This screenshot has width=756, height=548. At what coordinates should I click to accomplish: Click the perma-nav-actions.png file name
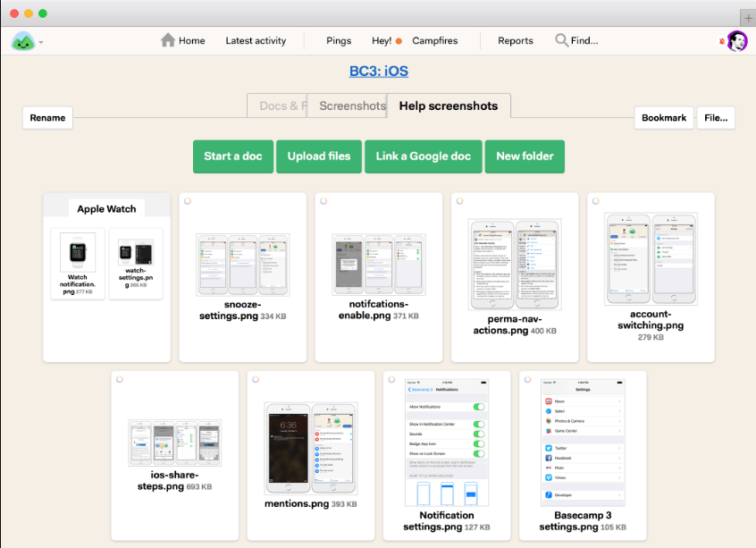508,325
